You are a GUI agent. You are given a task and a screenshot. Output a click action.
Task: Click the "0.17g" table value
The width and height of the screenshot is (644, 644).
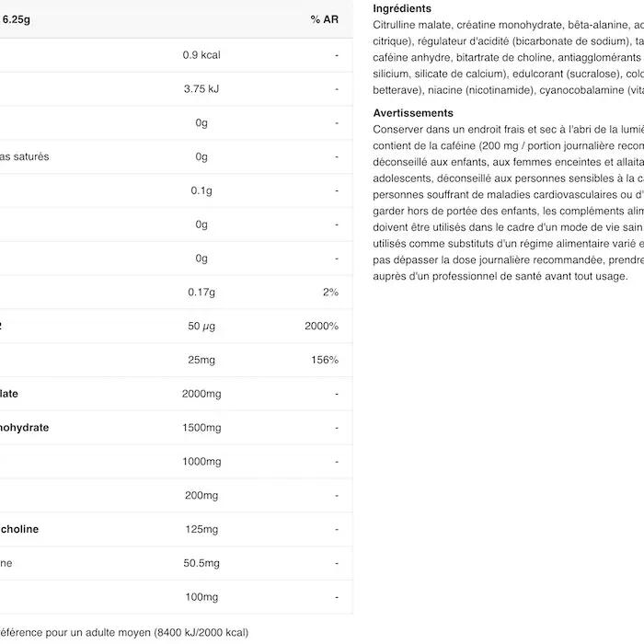(201, 293)
